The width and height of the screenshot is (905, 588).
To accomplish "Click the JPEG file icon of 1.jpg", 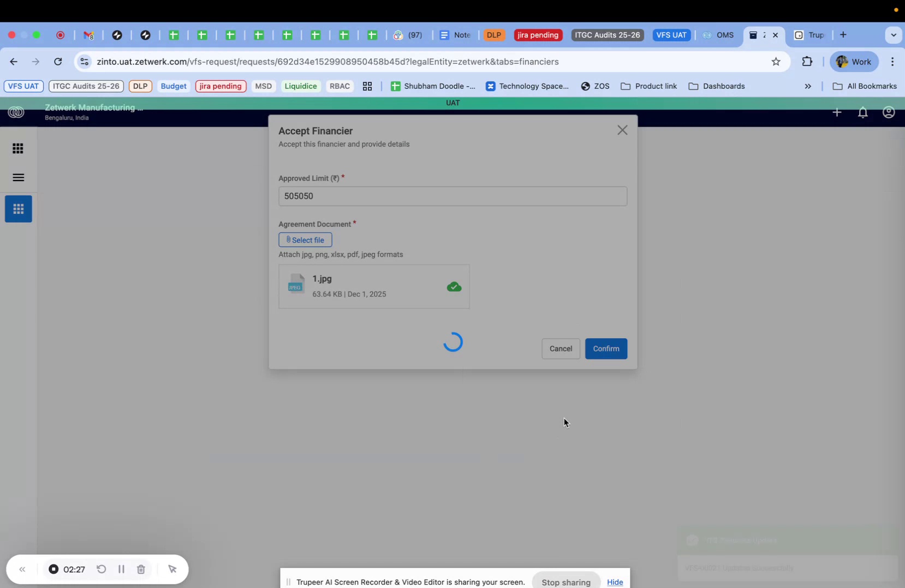I will pos(296,284).
